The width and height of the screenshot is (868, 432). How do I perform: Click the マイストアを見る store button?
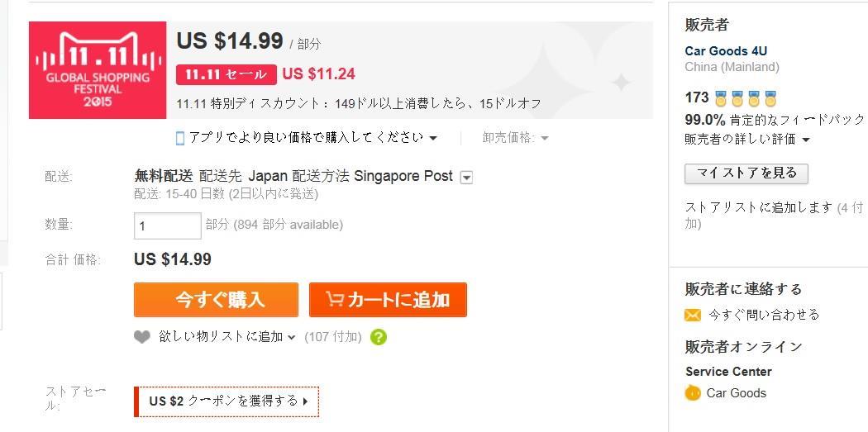coord(746,173)
